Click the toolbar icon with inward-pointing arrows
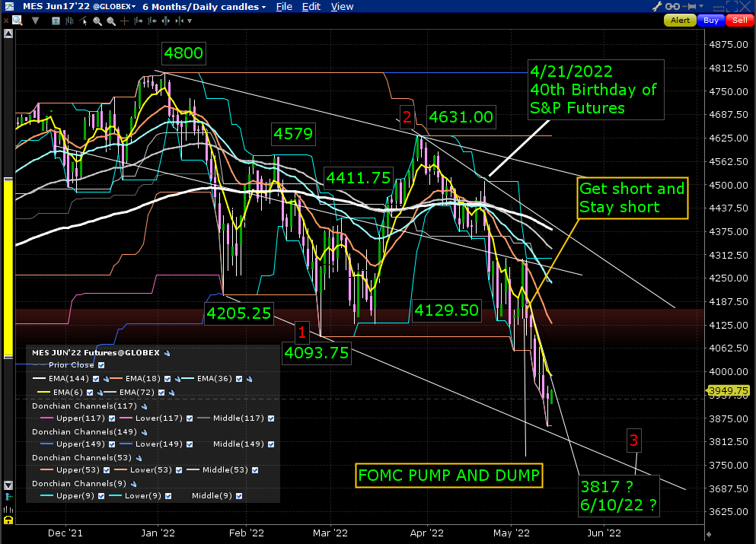Image resolution: width=756 pixels, height=544 pixels. pos(180,21)
